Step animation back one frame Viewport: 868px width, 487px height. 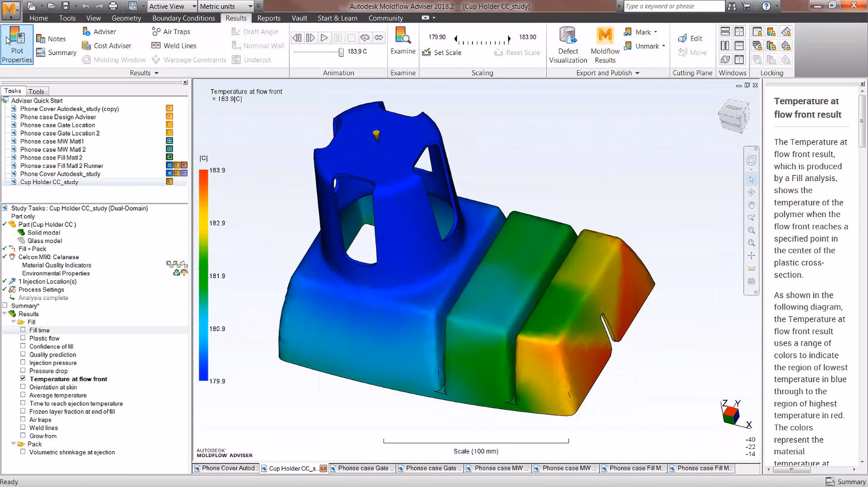297,38
